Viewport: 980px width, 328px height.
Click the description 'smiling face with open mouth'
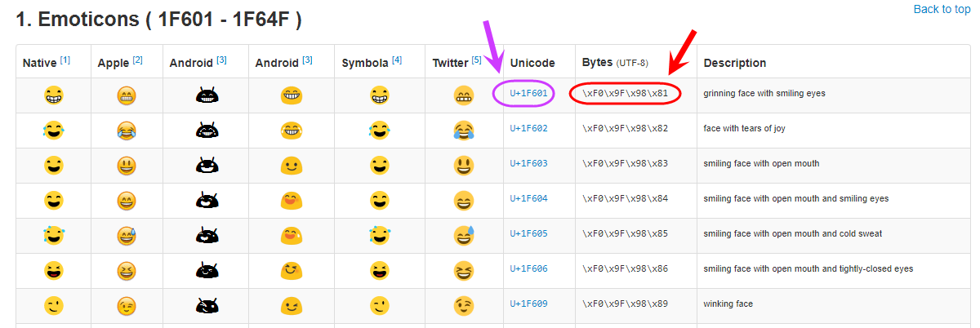(x=761, y=164)
